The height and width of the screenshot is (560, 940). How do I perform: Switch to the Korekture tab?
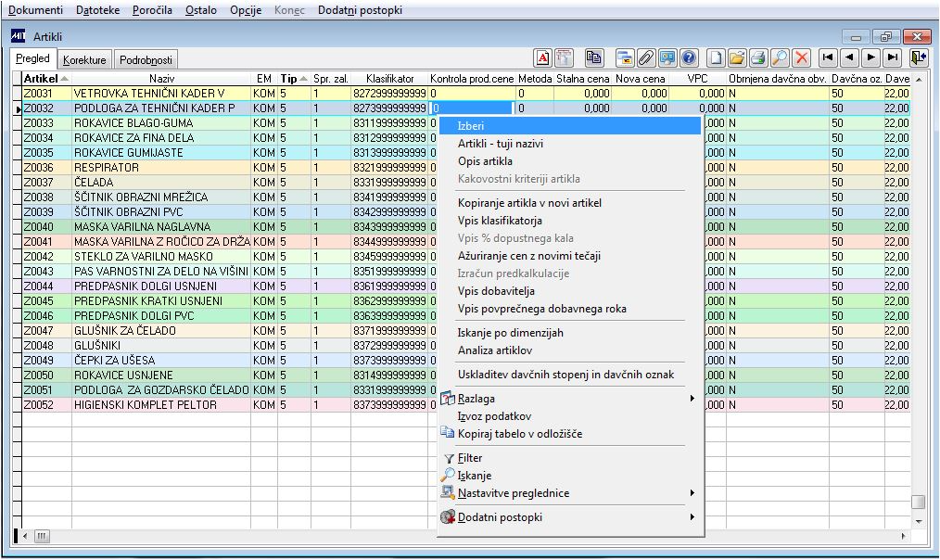click(x=84, y=60)
